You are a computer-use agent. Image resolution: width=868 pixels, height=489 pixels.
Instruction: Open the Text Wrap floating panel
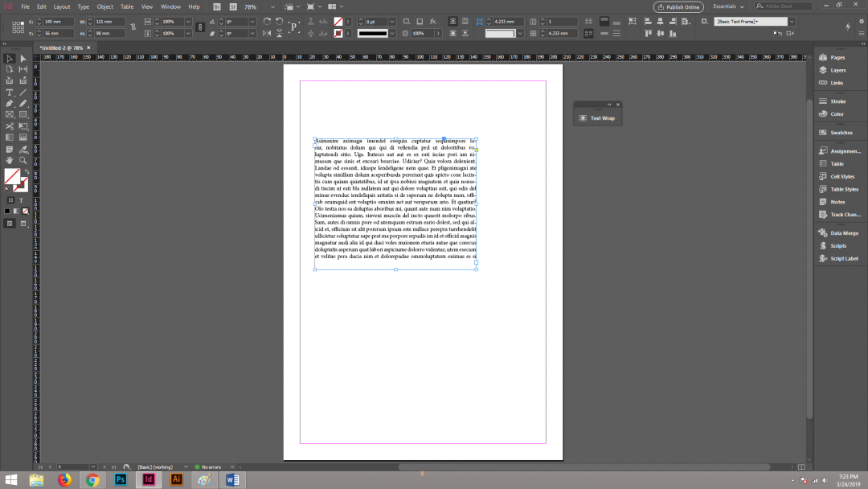(x=598, y=118)
